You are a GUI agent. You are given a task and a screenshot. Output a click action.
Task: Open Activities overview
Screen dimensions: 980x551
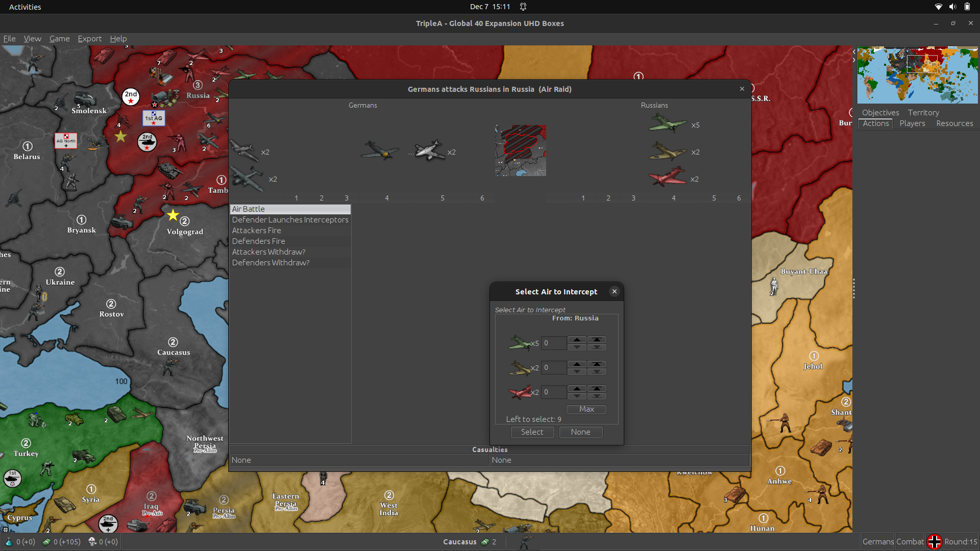pos(25,7)
